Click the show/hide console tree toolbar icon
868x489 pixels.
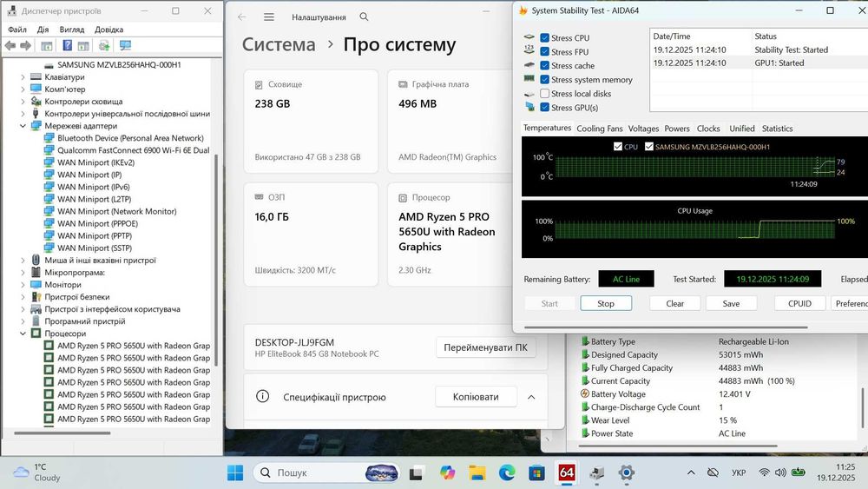point(47,45)
